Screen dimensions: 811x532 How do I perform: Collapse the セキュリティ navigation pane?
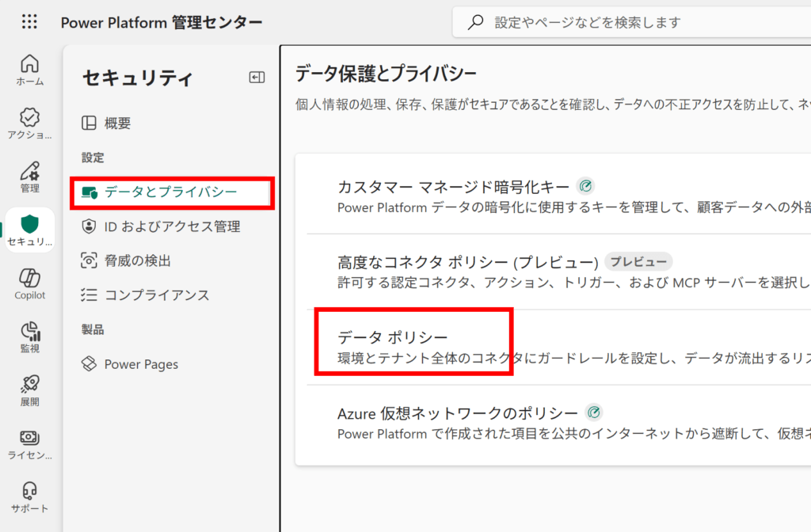point(257,77)
